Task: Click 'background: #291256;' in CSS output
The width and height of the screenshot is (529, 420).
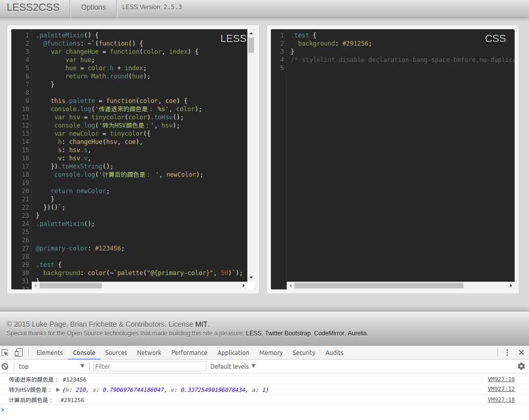Action: [335, 44]
